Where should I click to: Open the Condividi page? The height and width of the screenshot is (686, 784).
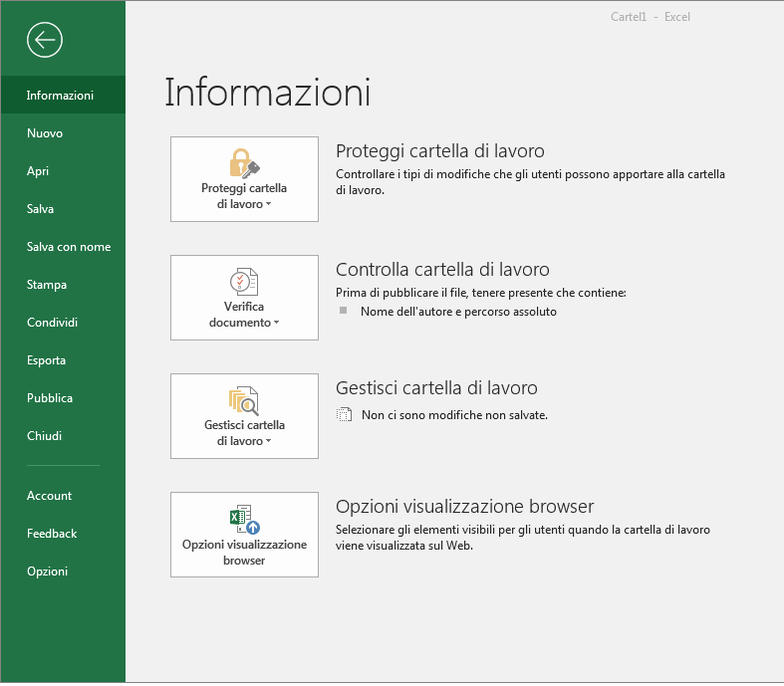tap(63, 323)
